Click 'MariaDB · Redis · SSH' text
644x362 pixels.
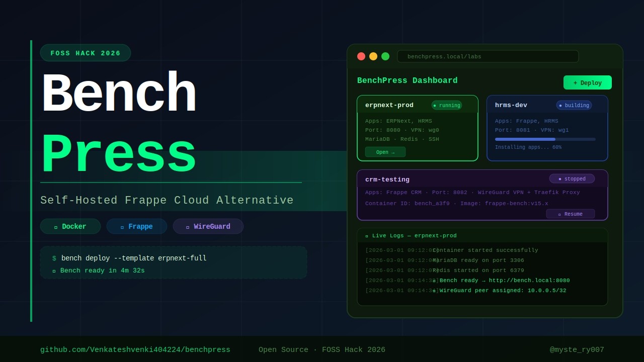pyautogui.click(x=402, y=139)
